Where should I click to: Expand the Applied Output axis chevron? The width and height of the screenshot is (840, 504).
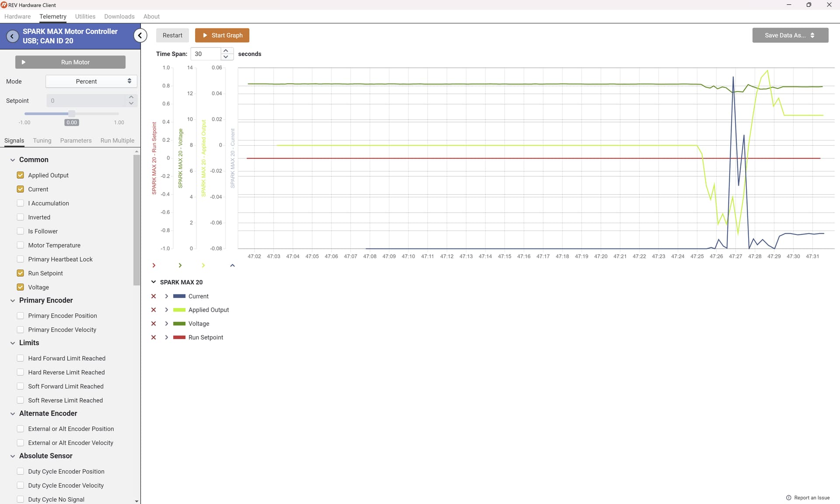(x=203, y=266)
